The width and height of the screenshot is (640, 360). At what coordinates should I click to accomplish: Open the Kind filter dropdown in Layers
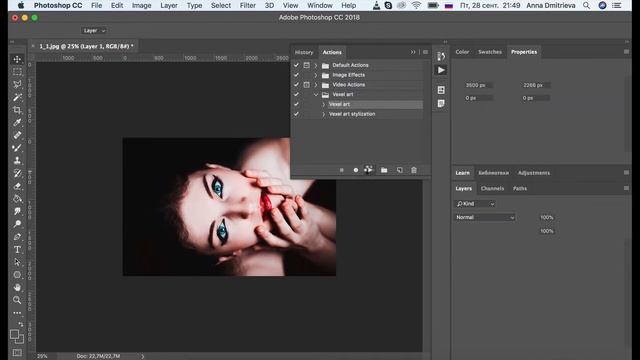[475, 204]
